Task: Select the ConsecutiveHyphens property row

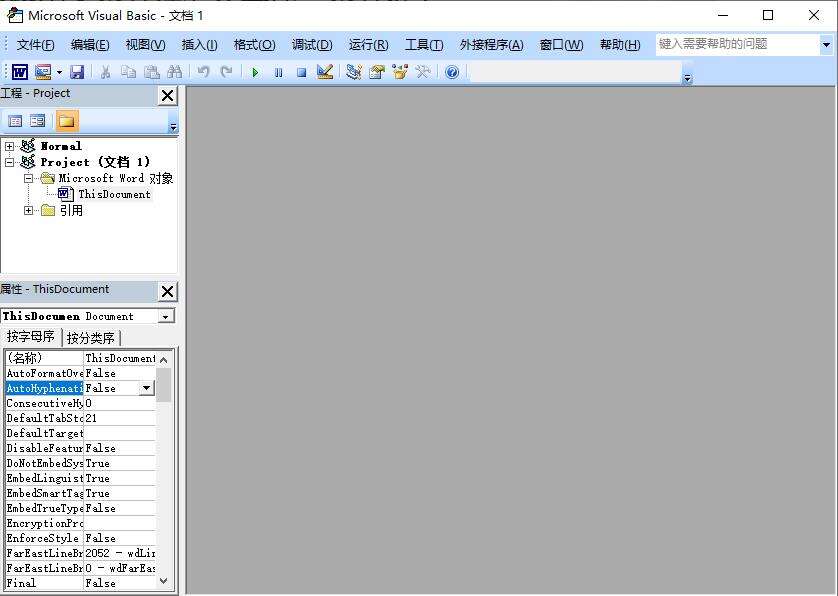Action: click(x=80, y=404)
